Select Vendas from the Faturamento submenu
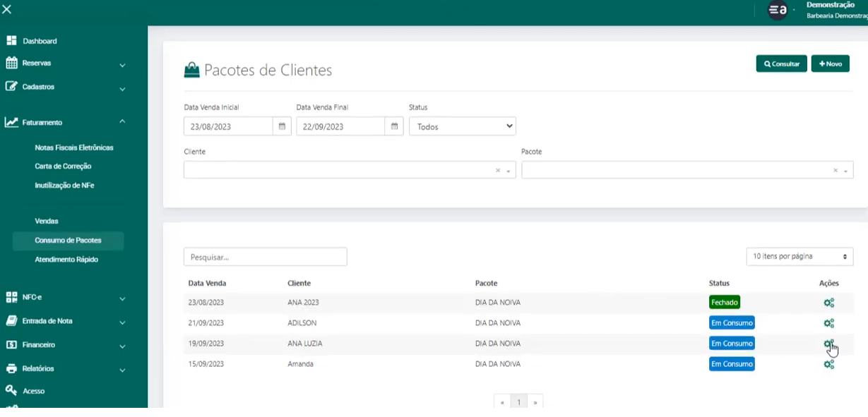This screenshot has height=417, width=868. tap(47, 221)
